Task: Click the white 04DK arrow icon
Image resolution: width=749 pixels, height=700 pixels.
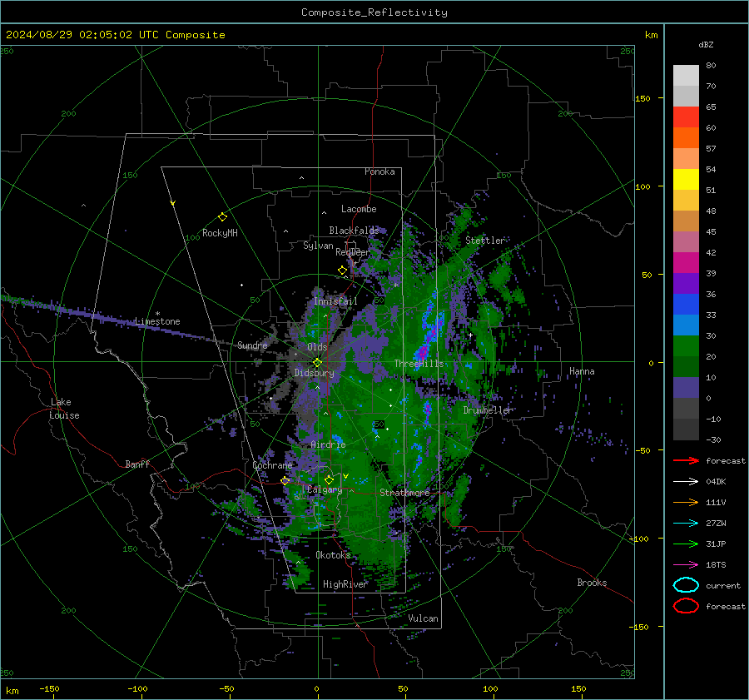Action: point(686,482)
